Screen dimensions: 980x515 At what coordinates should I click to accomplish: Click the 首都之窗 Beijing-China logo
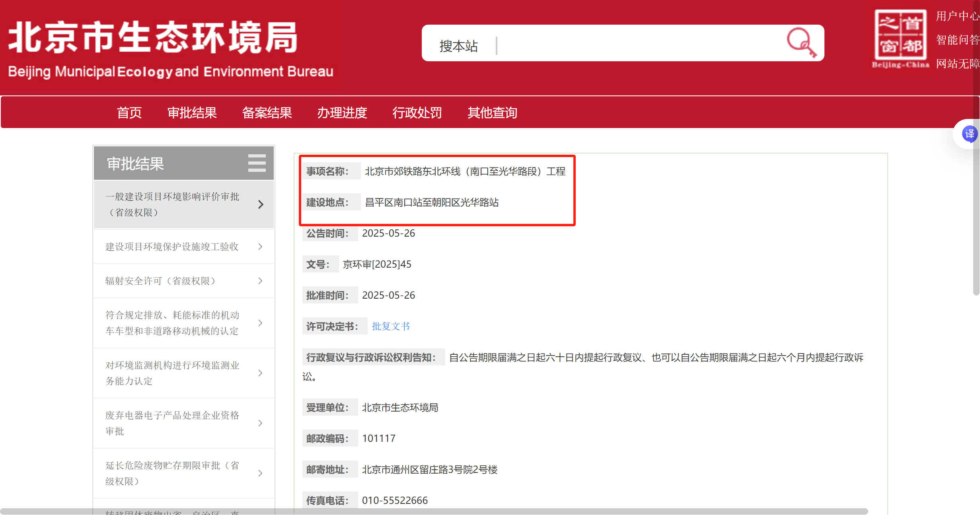click(x=900, y=39)
